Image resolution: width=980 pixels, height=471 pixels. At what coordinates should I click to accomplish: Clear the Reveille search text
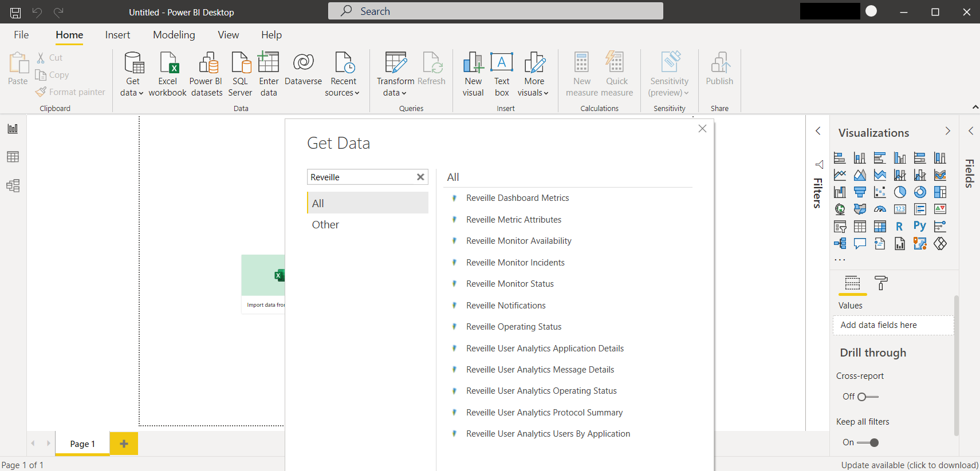tap(420, 177)
